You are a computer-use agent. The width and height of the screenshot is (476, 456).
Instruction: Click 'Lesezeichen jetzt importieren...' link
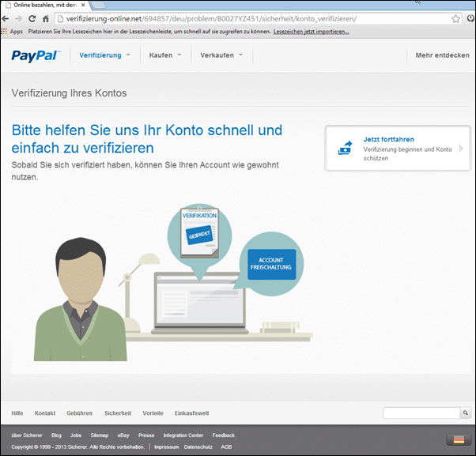click(x=312, y=32)
